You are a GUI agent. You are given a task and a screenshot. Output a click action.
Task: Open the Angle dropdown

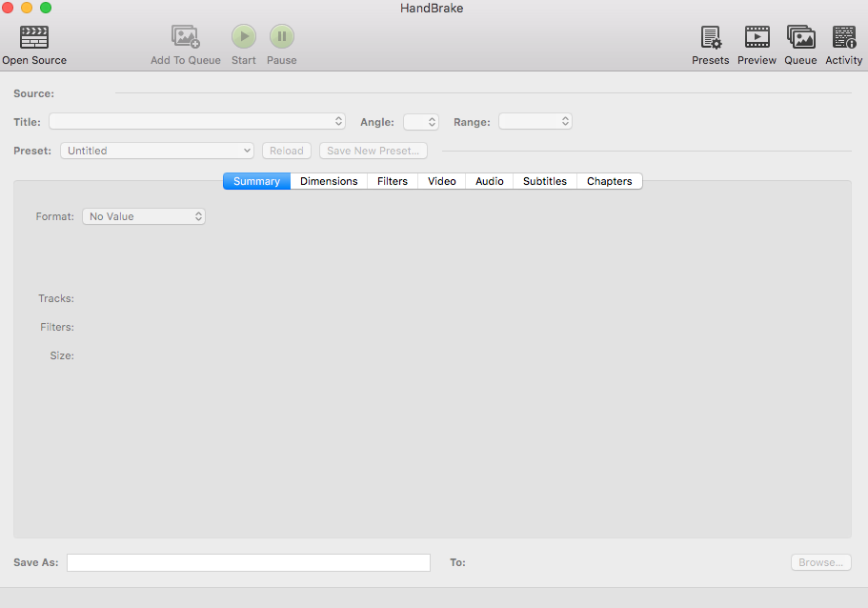421,122
